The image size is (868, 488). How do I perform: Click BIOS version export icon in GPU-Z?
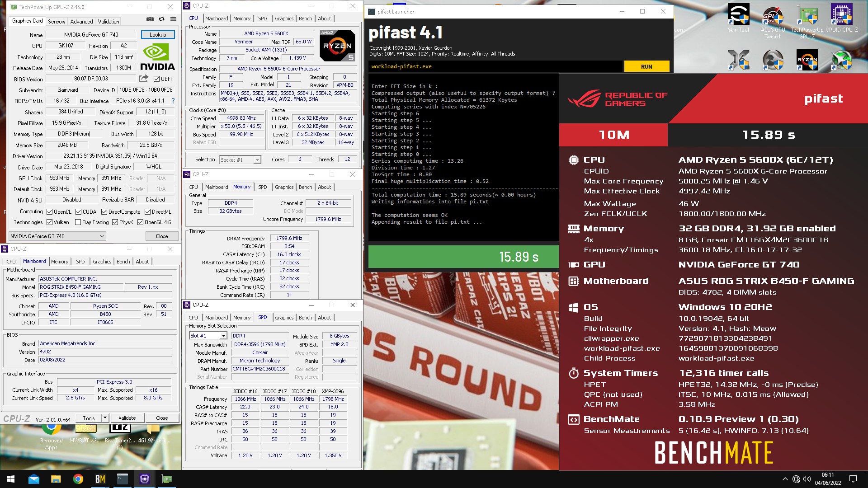[x=143, y=78]
